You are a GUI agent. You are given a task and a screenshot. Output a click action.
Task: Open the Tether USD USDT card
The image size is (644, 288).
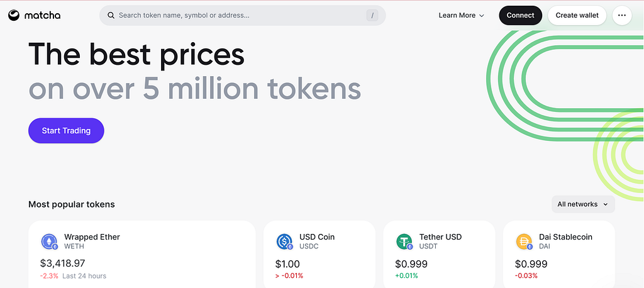pos(439,254)
